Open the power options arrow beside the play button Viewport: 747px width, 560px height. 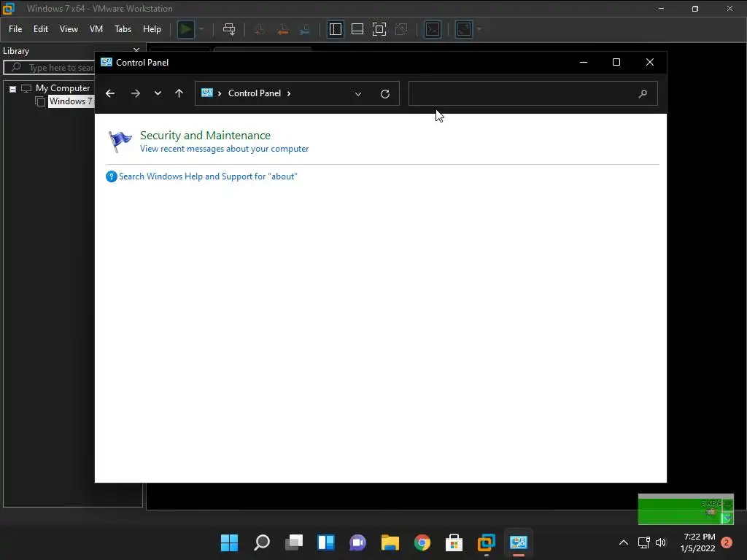pyautogui.click(x=201, y=29)
